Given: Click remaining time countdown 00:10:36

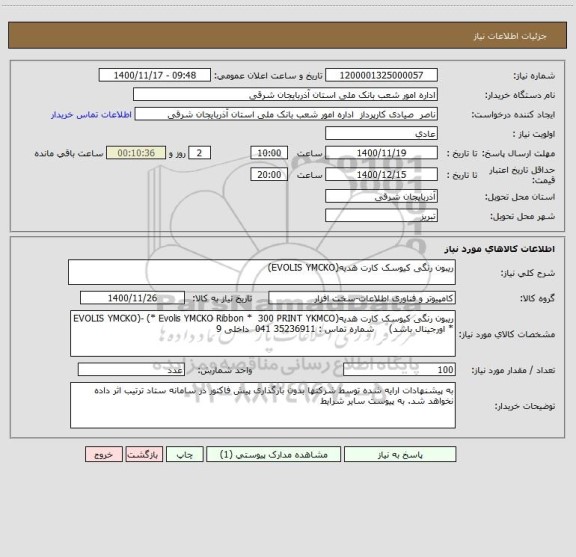Looking at the screenshot, I should point(136,152).
